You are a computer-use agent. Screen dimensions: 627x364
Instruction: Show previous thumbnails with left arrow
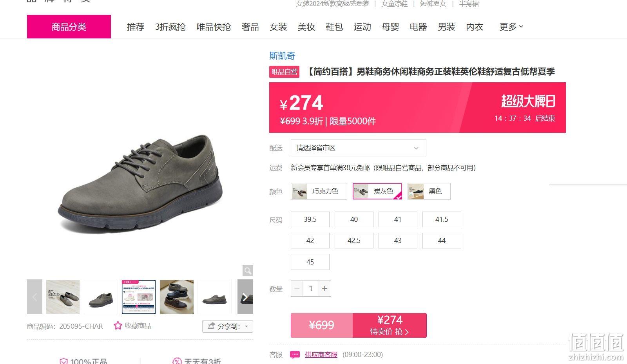[34, 297]
